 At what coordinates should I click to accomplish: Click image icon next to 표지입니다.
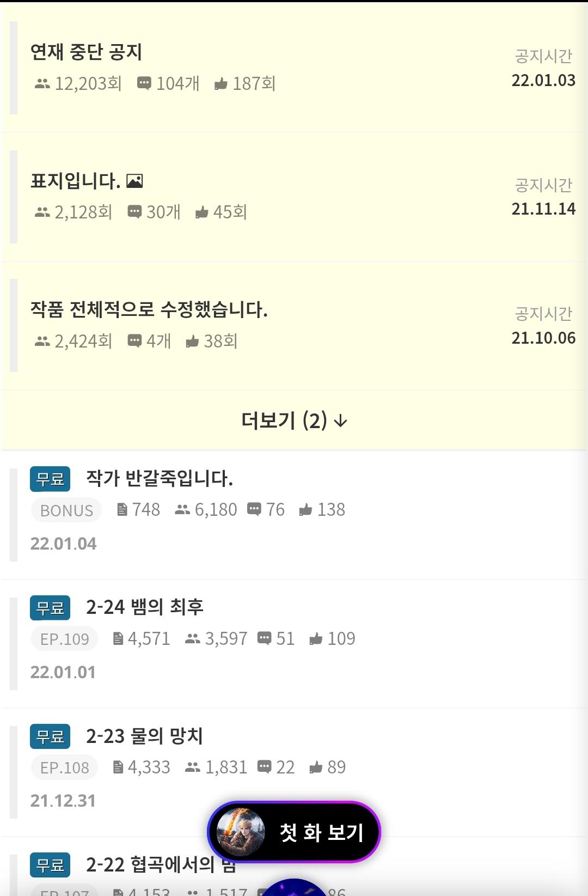pyautogui.click(x=134, y=181)
